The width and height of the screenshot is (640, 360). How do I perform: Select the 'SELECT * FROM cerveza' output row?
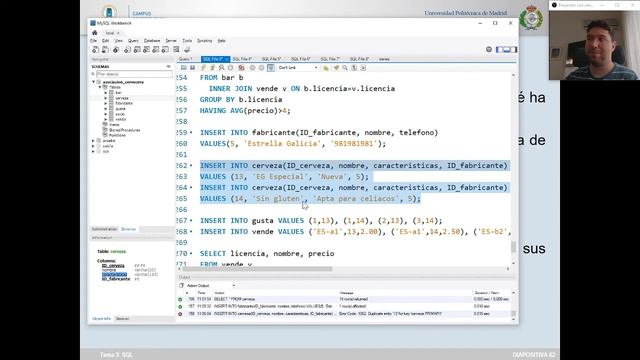345,299
